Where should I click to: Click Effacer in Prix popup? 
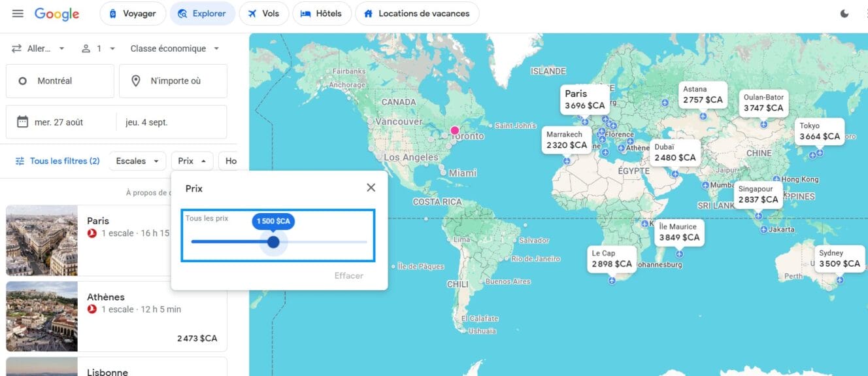(x=349, y=275)
